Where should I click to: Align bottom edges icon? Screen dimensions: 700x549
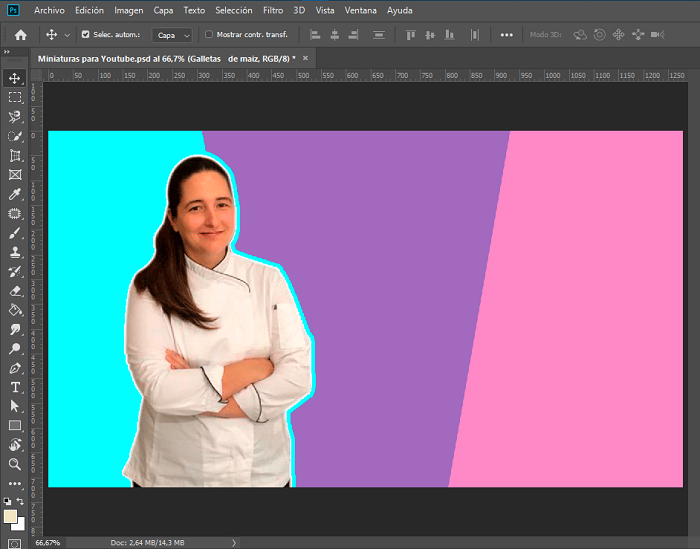pyautogui.click(x=449, y=35)
